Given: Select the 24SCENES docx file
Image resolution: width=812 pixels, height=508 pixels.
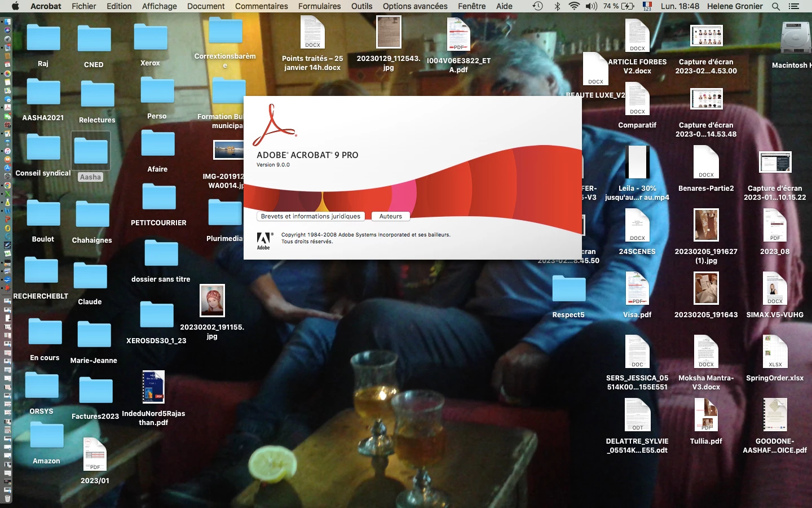Looking at the screenshot, I should (x=637, y=225).
